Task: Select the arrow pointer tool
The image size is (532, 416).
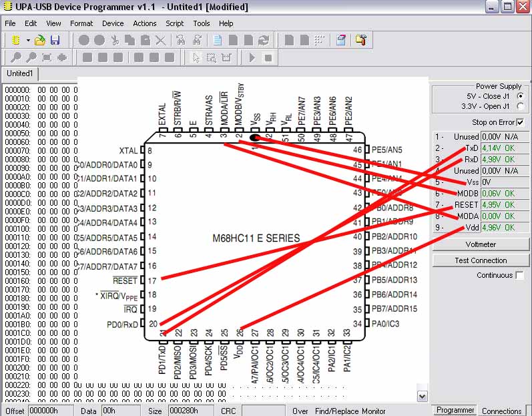Action: [x=196, y=57]
